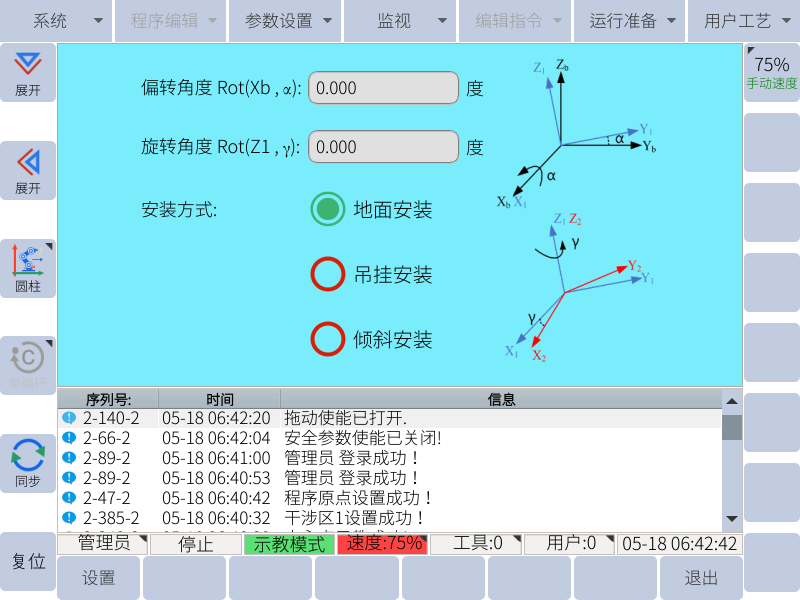Expand the 运行准备 dropdown

[629, 20]
